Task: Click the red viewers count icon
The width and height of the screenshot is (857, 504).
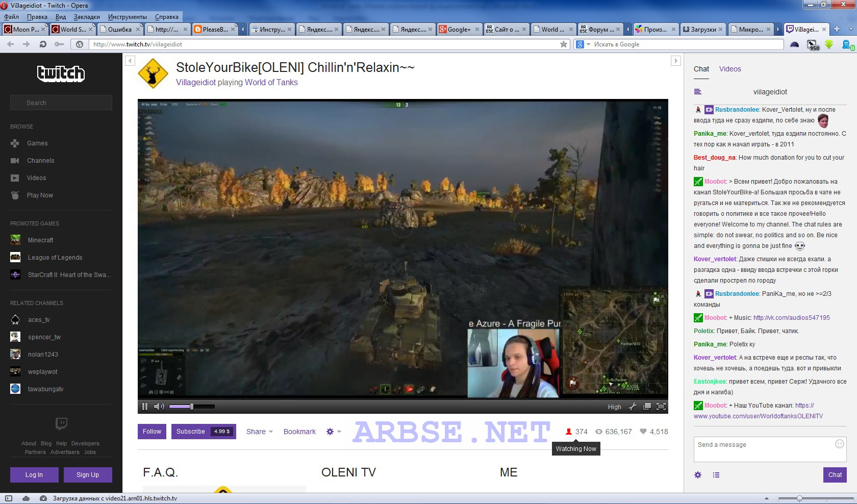Action: [x=569, y=432]
